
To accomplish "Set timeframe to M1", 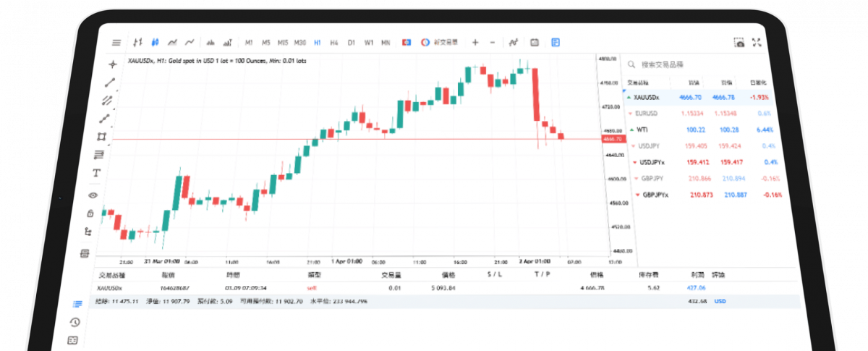I will coord(249,43).
